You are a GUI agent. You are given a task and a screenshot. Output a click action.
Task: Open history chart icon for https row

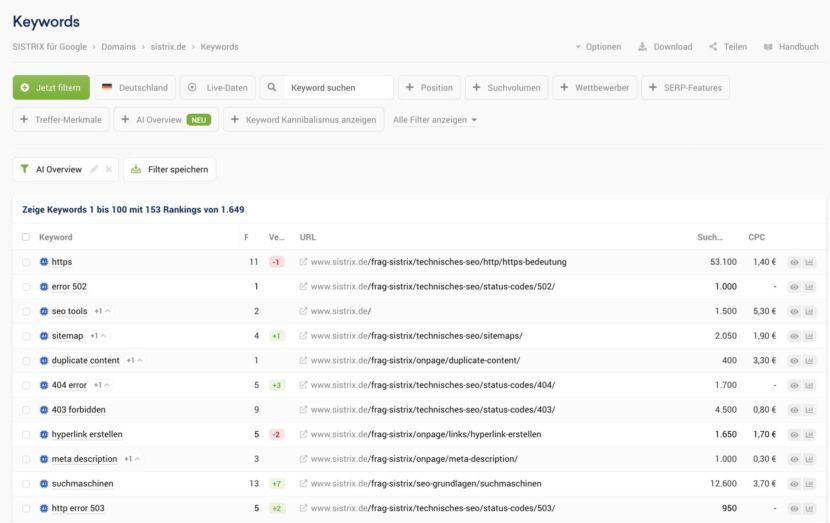click(x=809, y=262)
